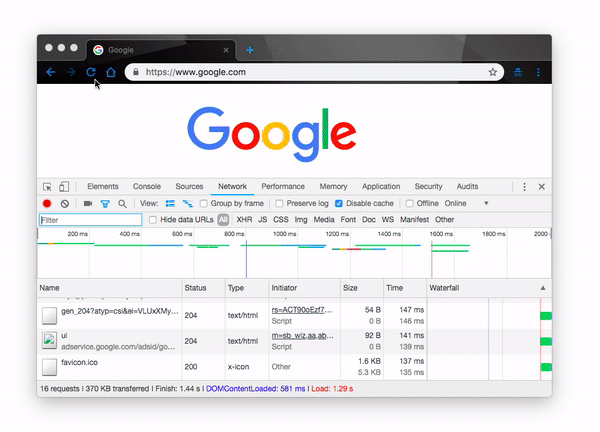
Task: Open the m=sb_wiz,aa,ab initiator link
Action: 303,336
